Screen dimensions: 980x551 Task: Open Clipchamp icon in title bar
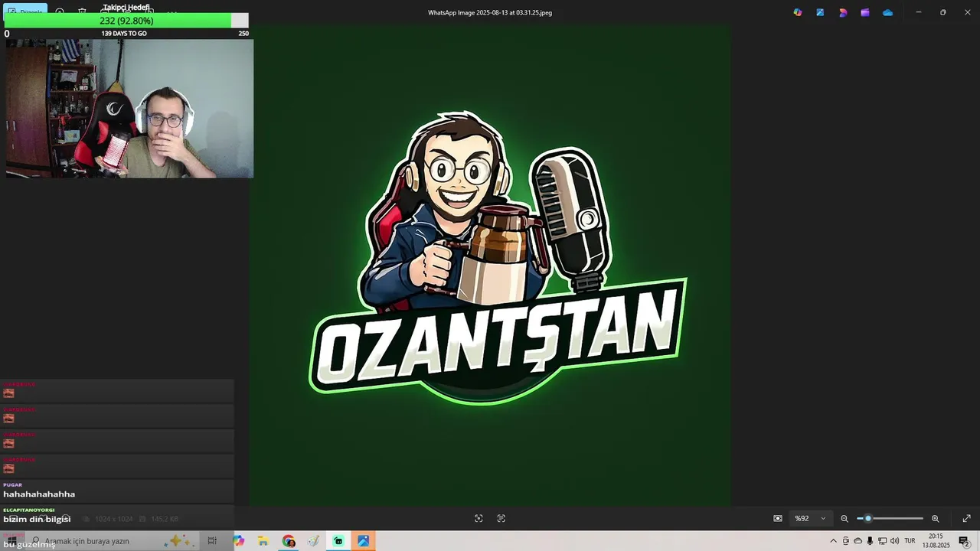click(x=865, y=12)
